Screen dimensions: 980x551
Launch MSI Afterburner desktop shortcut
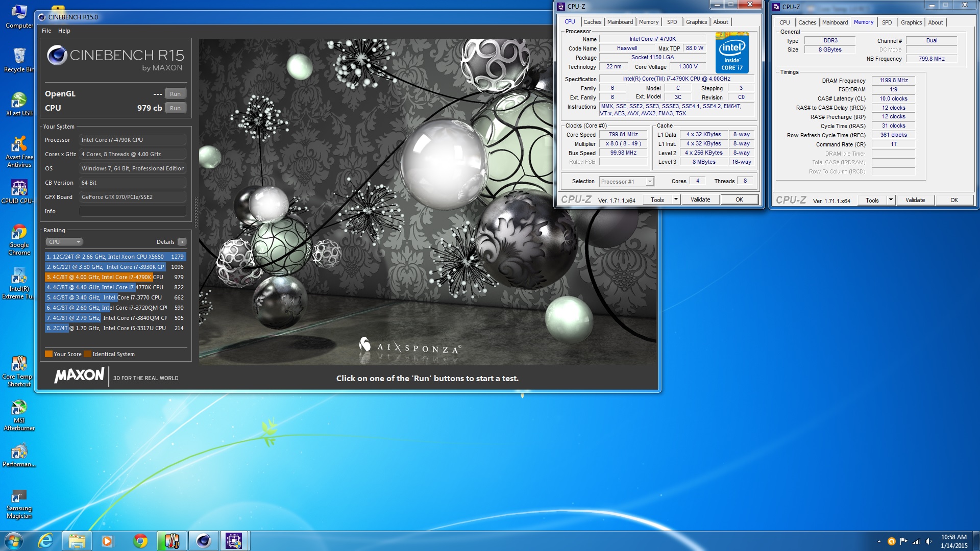19,415
